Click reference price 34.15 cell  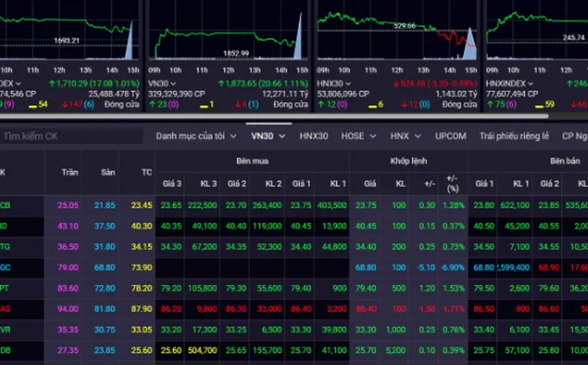(x=142, y=247)
